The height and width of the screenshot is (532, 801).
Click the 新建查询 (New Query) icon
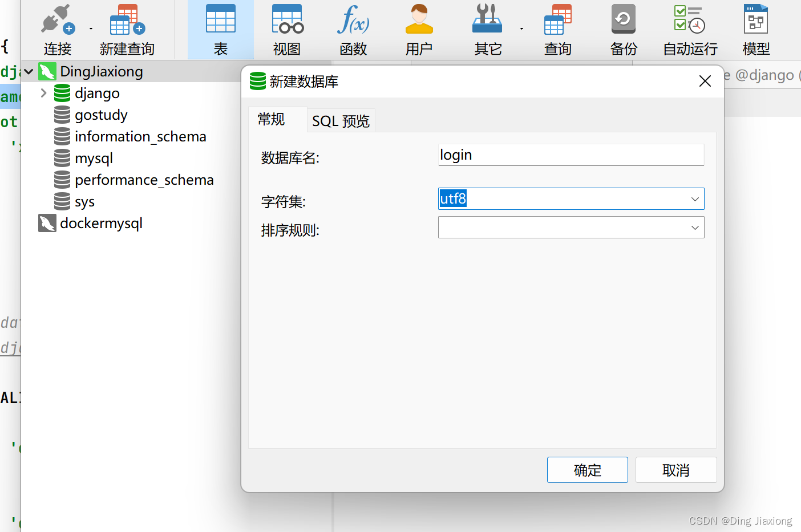point(127,19)
